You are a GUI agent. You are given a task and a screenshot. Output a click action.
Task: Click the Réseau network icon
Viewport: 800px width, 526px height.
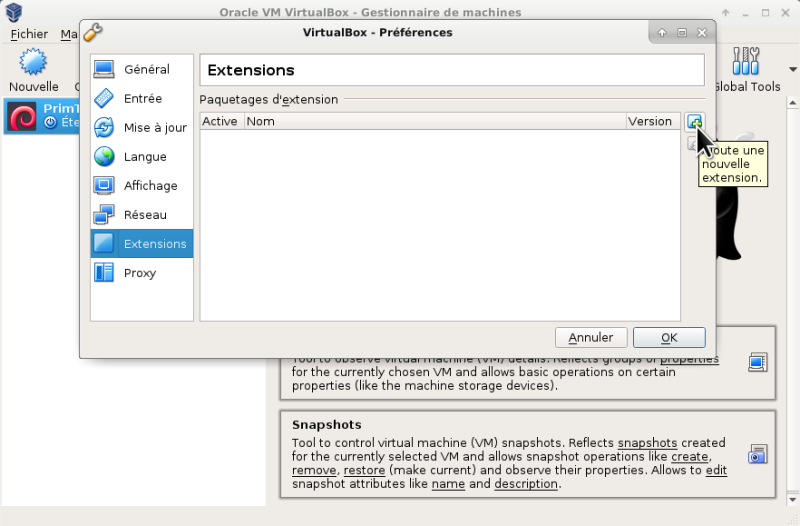pyautogui.click(x=104, y=215)
